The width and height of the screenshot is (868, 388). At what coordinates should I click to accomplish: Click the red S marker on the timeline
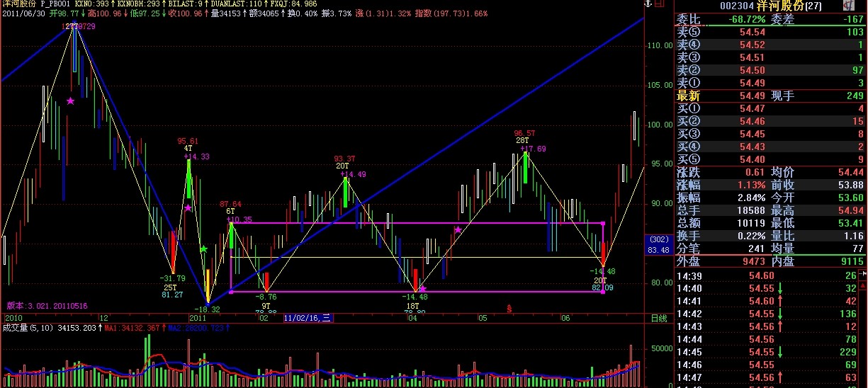click(509, 309)
